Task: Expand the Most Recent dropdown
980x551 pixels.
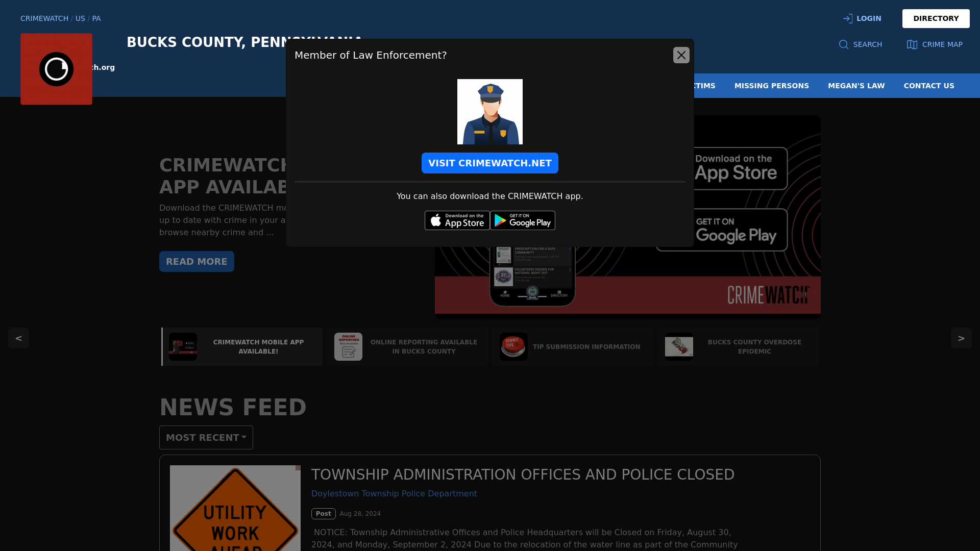Action: tap(206, 438)
